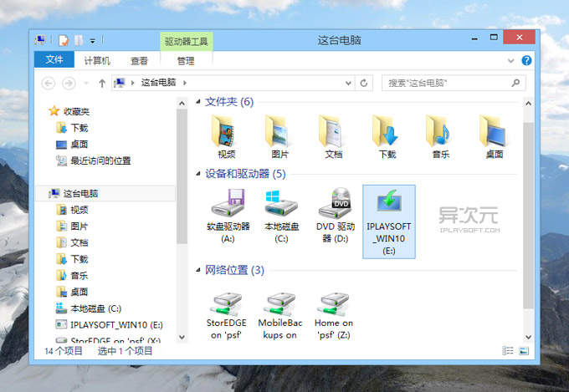Collapse the 文件夹 (6) group header
This screenshot has height=392, width=569.
click(x=198, y=102)
